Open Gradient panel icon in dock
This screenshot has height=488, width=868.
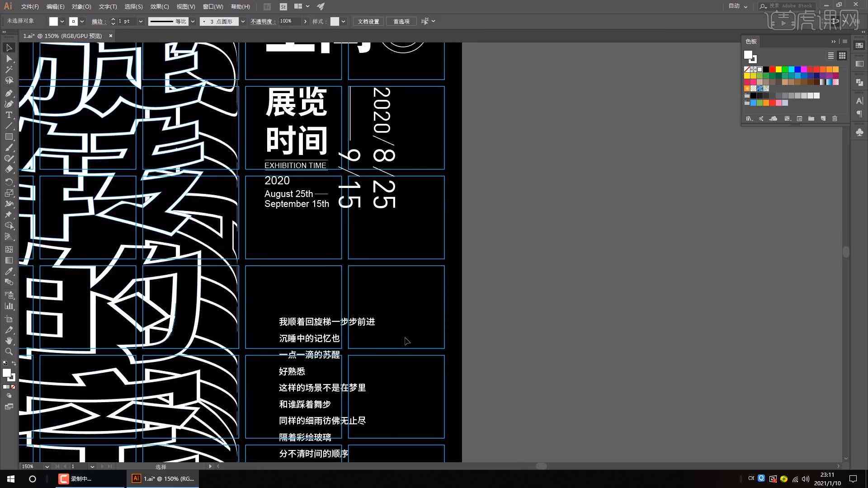pos(859,64)
